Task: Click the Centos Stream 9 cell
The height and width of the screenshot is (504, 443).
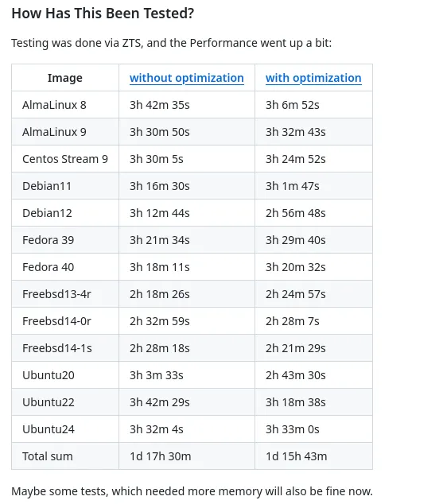Action: (65, 159)
